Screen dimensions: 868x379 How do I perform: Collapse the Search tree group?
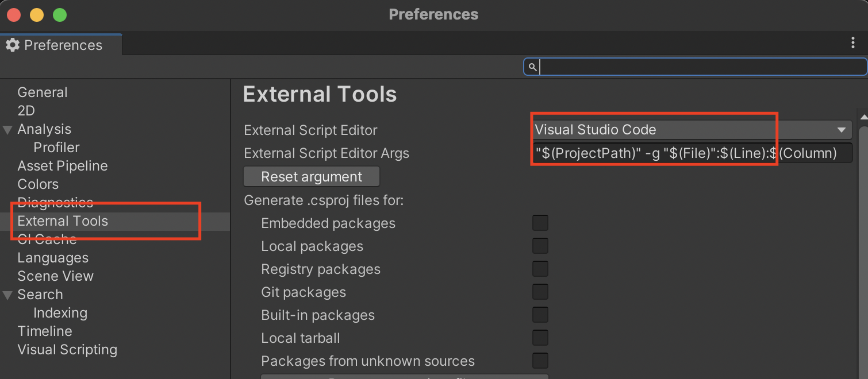click(x=7, y=295)
